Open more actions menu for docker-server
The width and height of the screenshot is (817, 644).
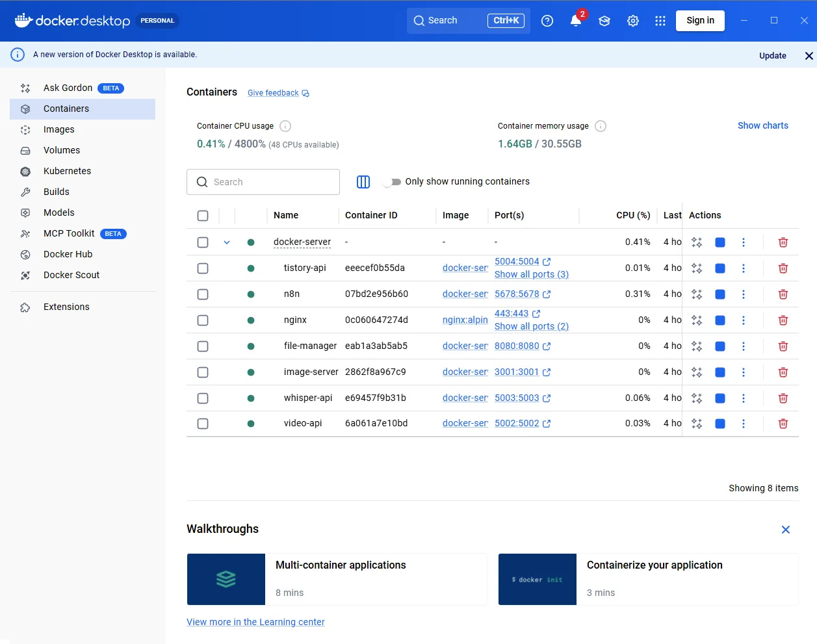pos(744,242)
